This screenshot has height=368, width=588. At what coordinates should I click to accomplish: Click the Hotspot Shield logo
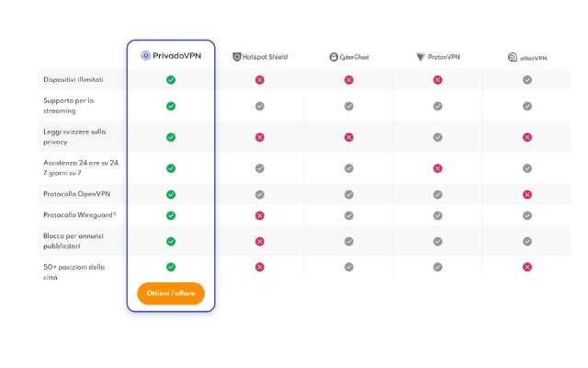(260, 57)
